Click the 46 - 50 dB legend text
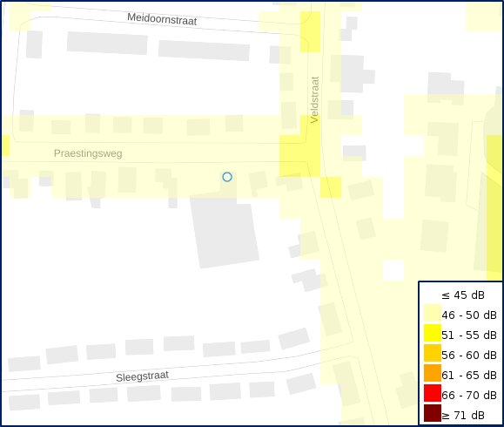Image resolution: width=504 pixels, height=427 pixels. point(469,315)
